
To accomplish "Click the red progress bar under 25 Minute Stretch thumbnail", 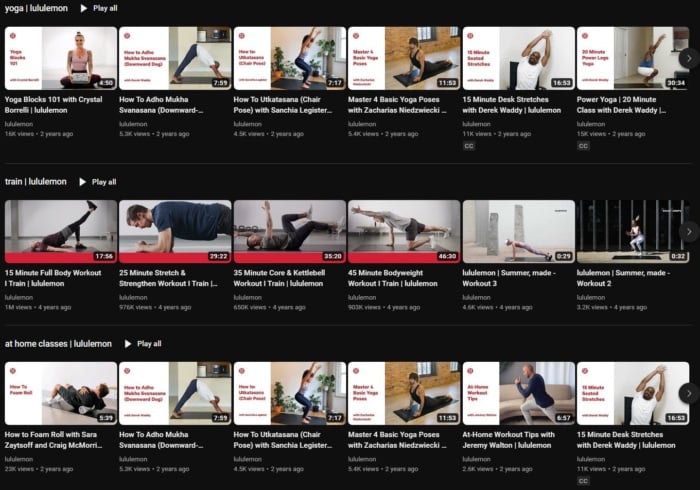I will tap(175, 258).
